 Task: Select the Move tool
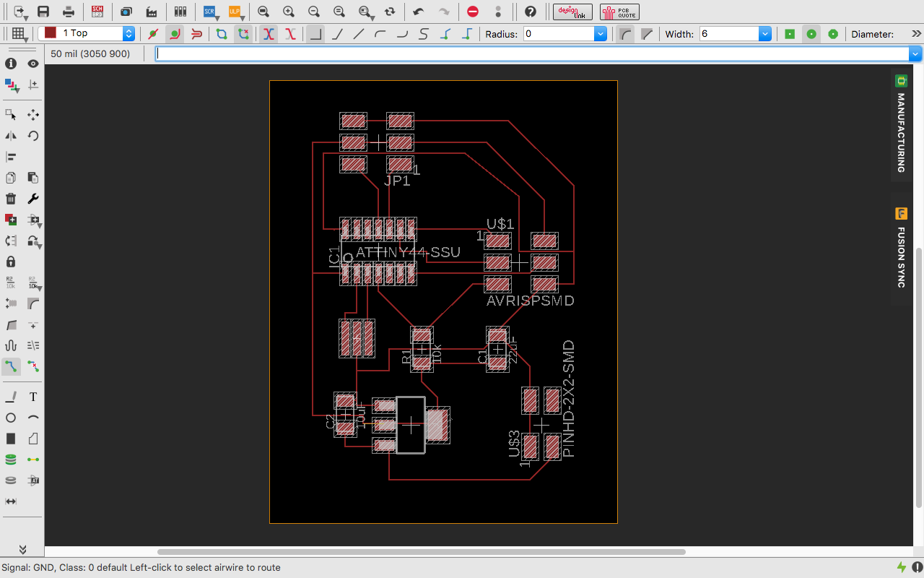tap(33, 115)
